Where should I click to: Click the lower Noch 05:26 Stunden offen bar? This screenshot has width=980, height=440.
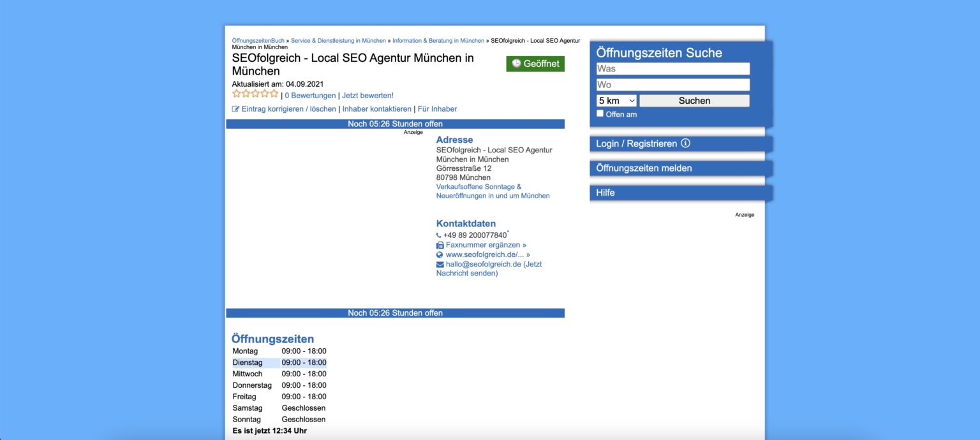[395, 313]
